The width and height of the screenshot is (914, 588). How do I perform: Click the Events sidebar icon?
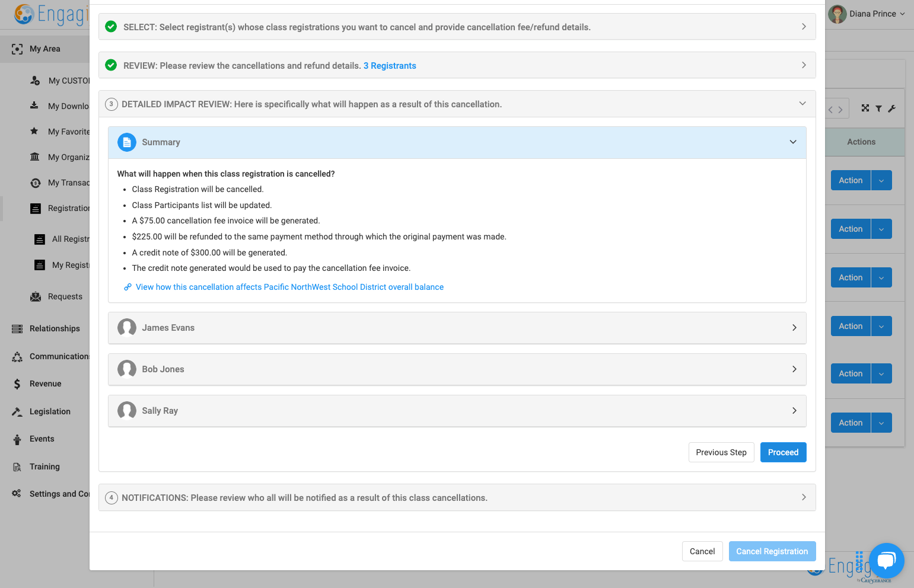pyautogui.click(x=17, y=439)
